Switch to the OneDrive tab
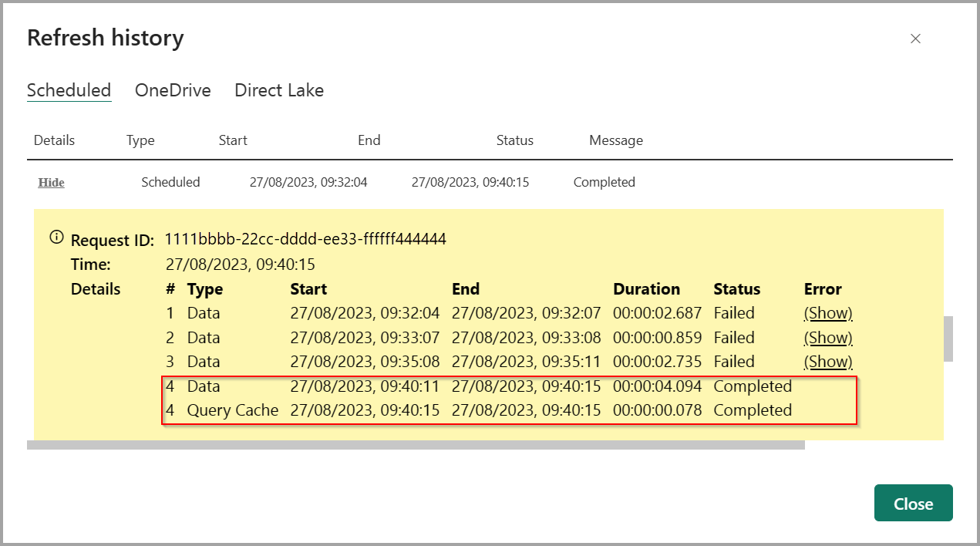This screenshot has height=546, width=980. (x=172, y=90)
